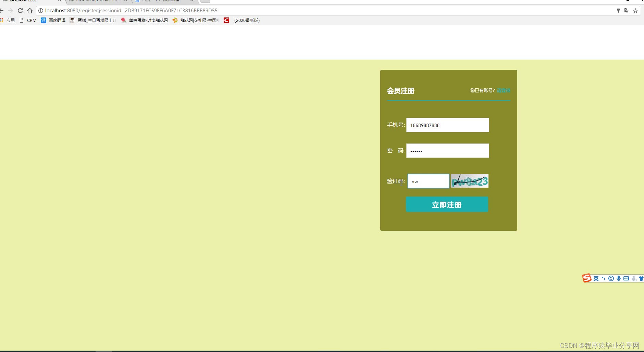Close the first browser tab
644x352 pixels.
(60, 1)
